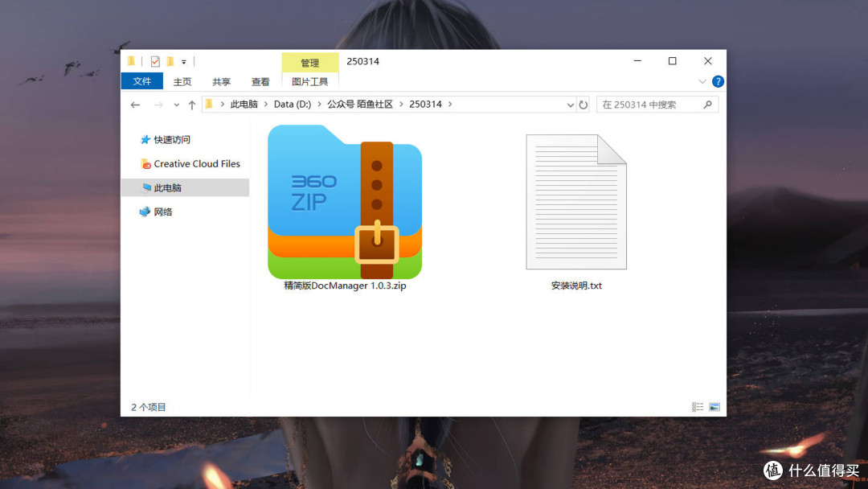Click the new folder icon in quick access toolbar

click(x=170, y=61)
